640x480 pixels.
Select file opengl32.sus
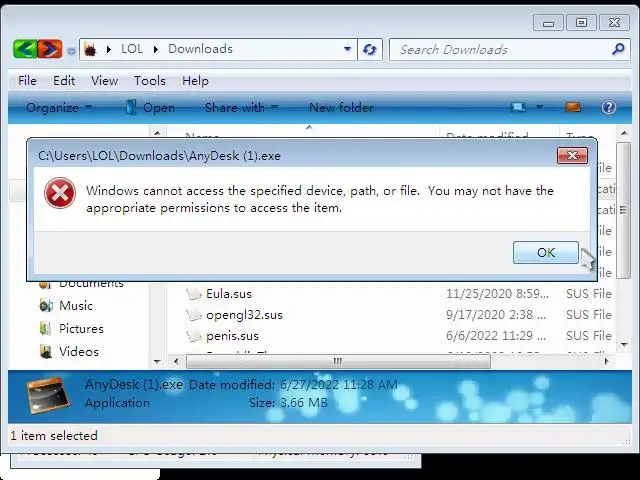244,315
